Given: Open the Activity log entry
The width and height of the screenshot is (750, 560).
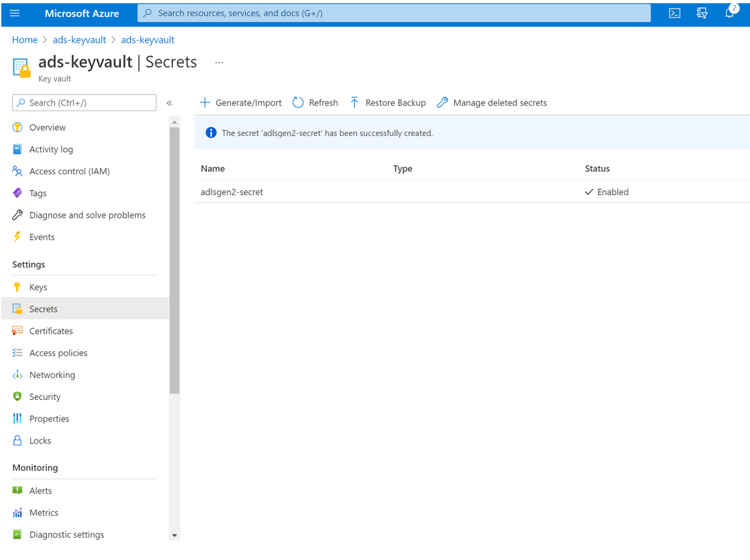Looking at the screenshot, I should (x=50, y=149).
